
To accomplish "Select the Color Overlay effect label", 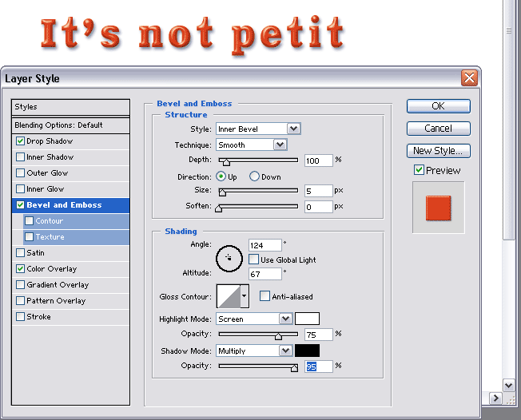I will (51, 268).
